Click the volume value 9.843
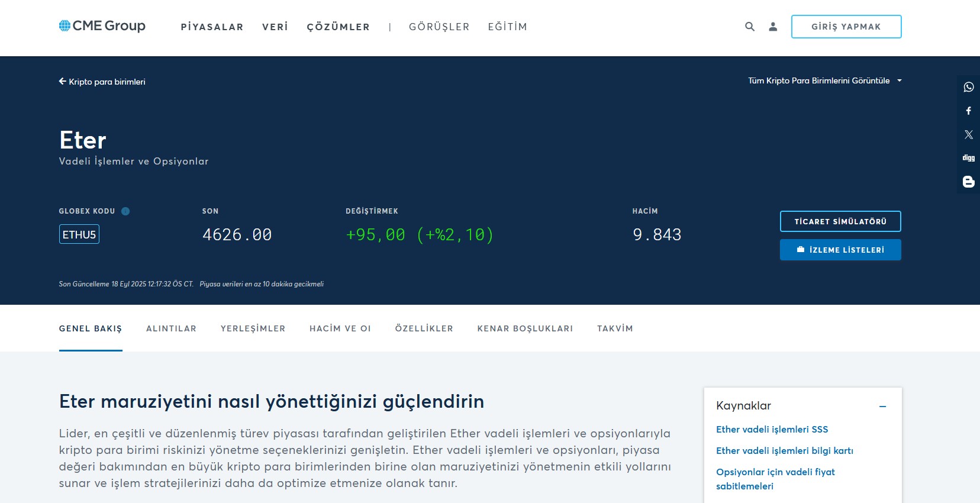 657,235
